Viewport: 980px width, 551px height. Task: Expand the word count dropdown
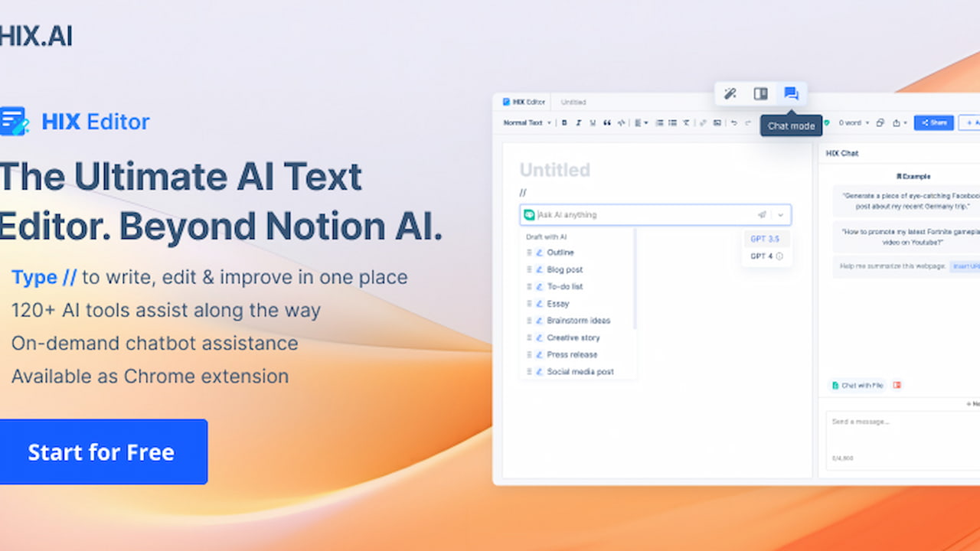(867, 122)
